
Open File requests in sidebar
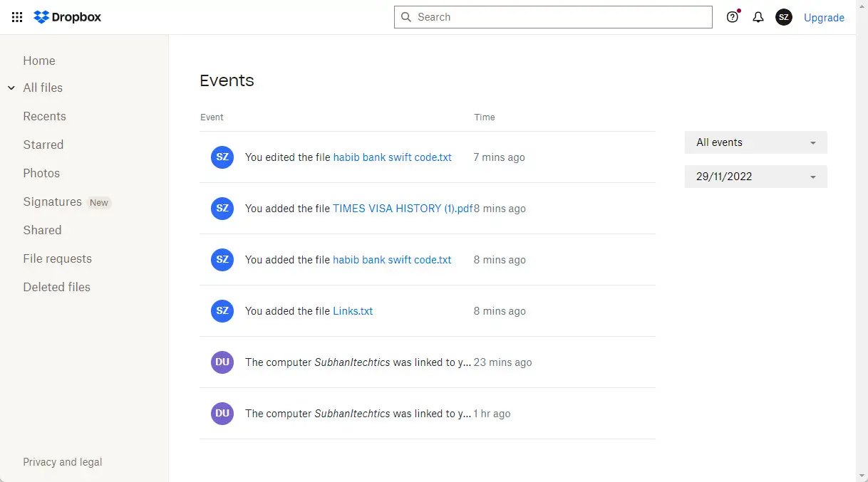coord(58,258)
